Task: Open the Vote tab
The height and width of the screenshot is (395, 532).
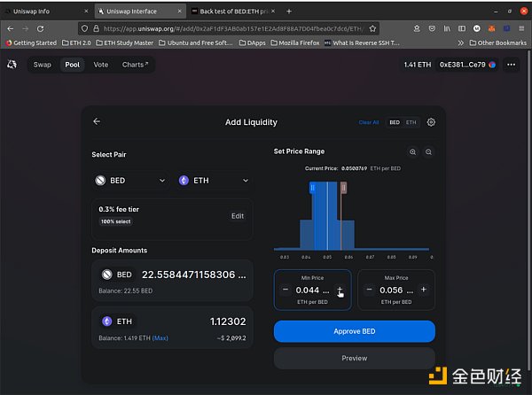Action: tap(101, 65)
